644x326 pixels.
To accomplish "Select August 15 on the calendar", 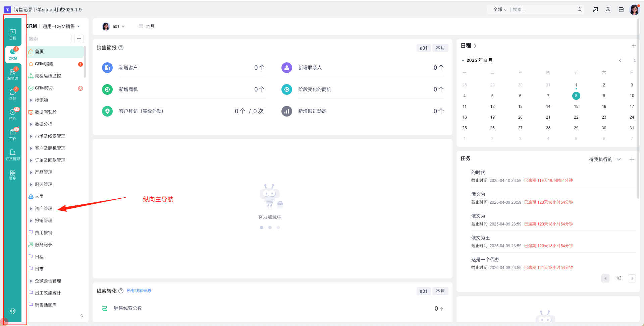I will coord(576,106).
